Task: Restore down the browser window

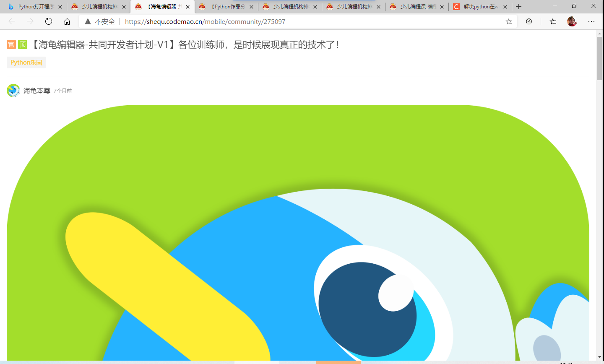Action: tap(574, 6)
